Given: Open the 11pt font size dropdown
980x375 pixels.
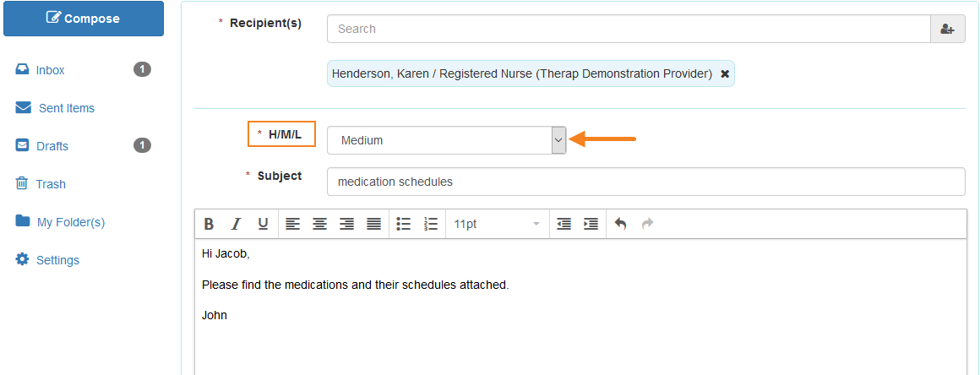Looking at the screenshot, I should click(497, 224).
